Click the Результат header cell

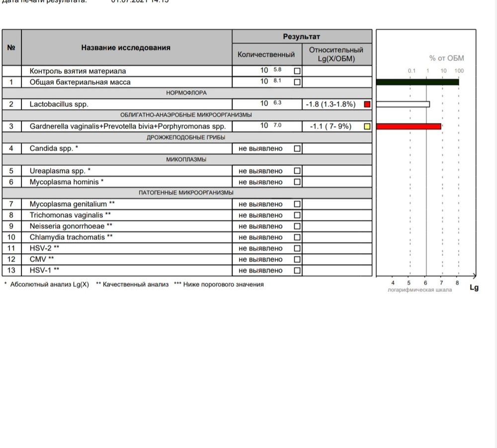tap(302, 36)
